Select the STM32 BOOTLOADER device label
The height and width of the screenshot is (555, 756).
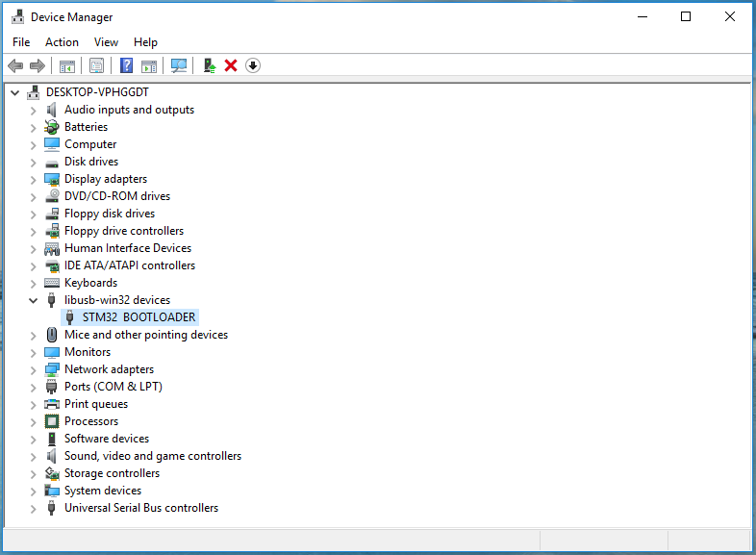click(x=139, y=317)
